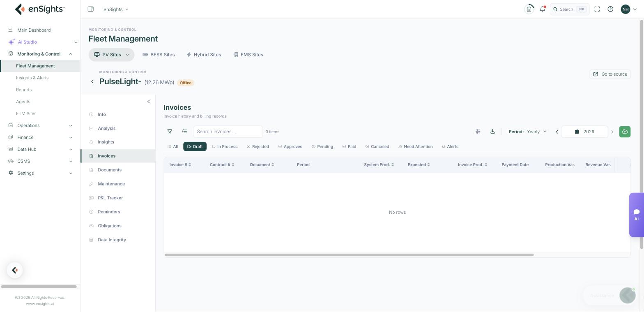Open the 2026 year picker
This screenshot has height=312, width=644.
[x=584, y=132]
